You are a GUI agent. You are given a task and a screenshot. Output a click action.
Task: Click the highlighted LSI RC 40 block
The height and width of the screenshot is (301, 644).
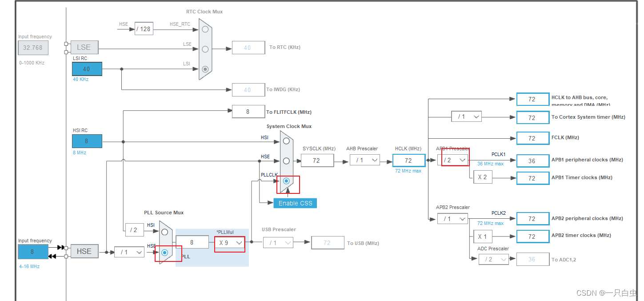point(87,68)
